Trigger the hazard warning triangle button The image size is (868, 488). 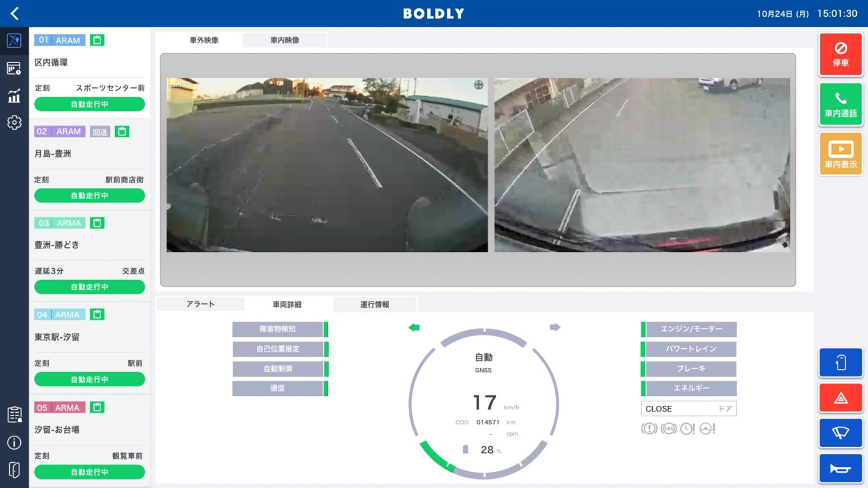click(840, 398)
